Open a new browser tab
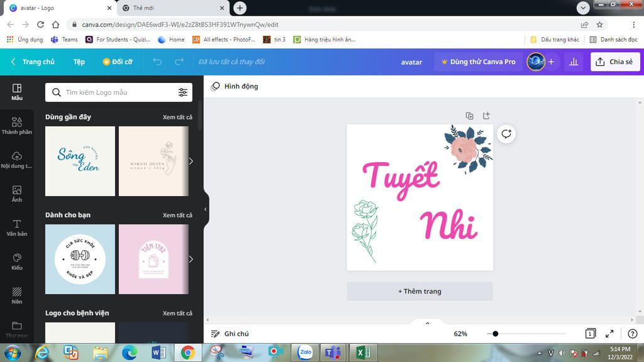 [x=240, y=8]
